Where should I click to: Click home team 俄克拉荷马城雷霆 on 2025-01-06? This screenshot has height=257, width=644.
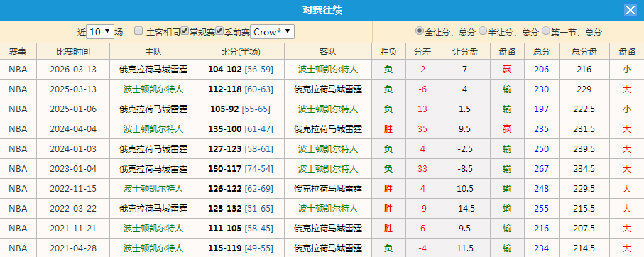click(x=153, y=109)
